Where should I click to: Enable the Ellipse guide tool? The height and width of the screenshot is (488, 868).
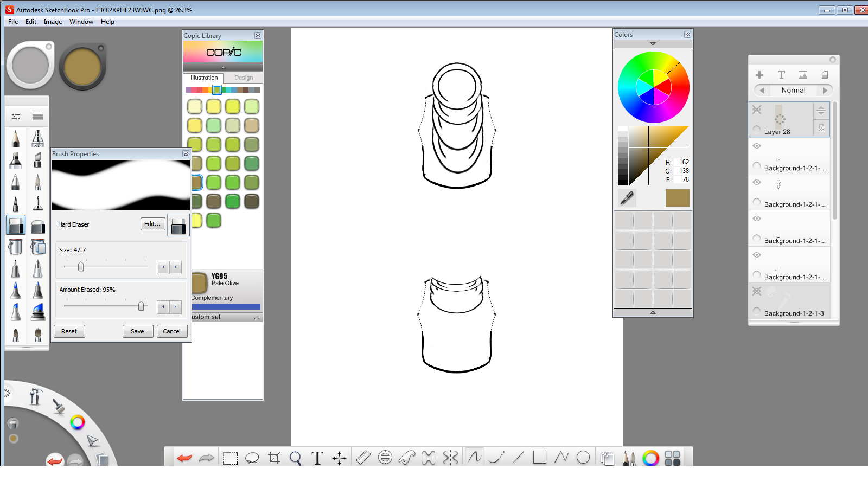click(385, 458)
